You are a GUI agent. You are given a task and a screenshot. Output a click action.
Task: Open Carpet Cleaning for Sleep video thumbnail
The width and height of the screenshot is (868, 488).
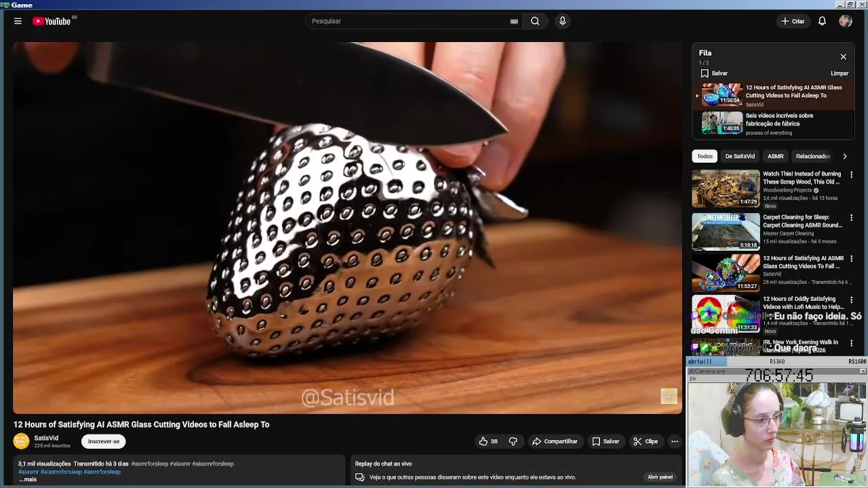[x=726, y=231]
